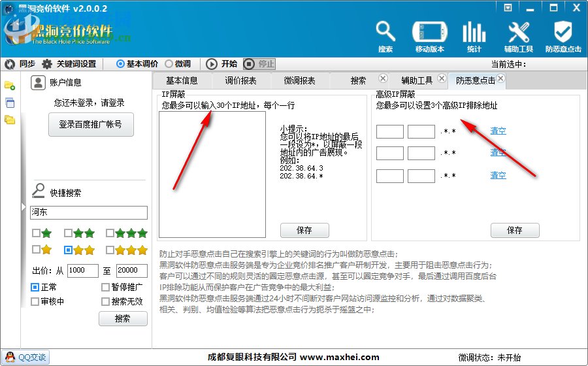Click first segment of first advanced IP row
The image size is (588, 366).
390,132
